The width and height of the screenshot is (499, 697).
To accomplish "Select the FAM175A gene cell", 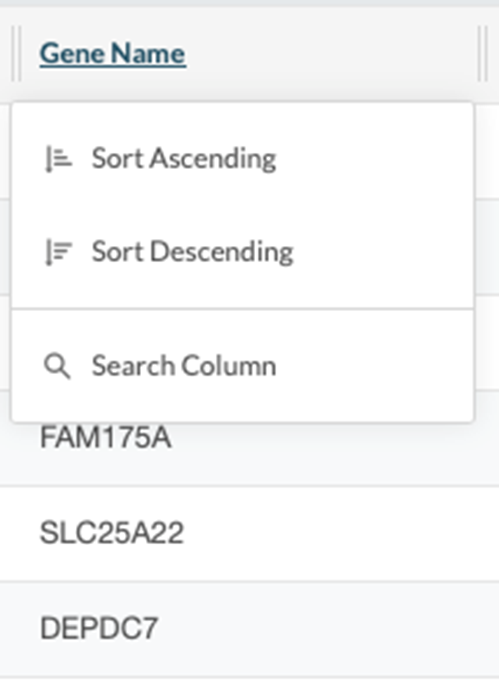I will point(106,438).
